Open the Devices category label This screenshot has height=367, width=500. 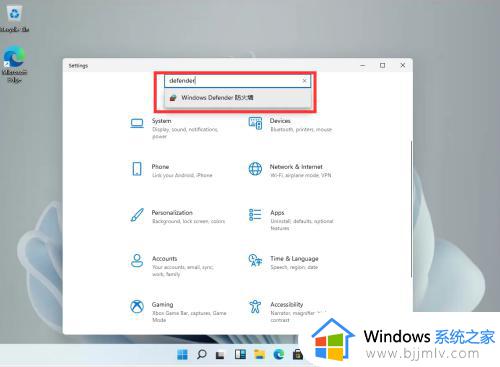(280, 121)
